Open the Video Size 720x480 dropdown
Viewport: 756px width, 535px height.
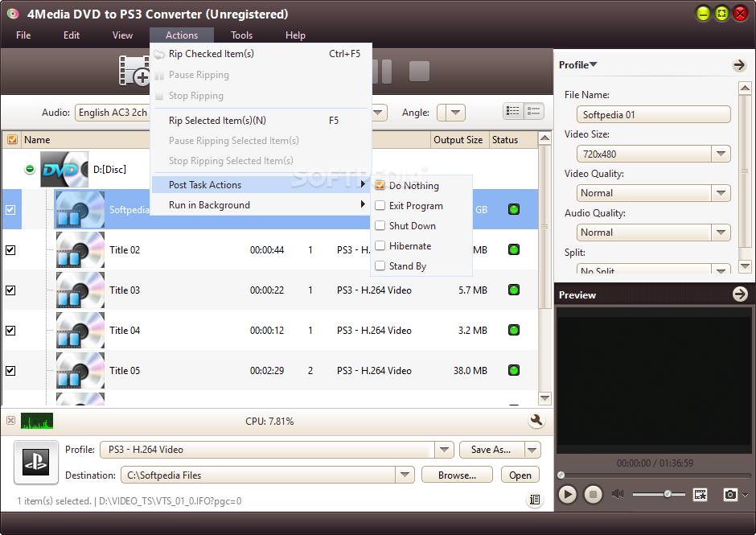721,154
